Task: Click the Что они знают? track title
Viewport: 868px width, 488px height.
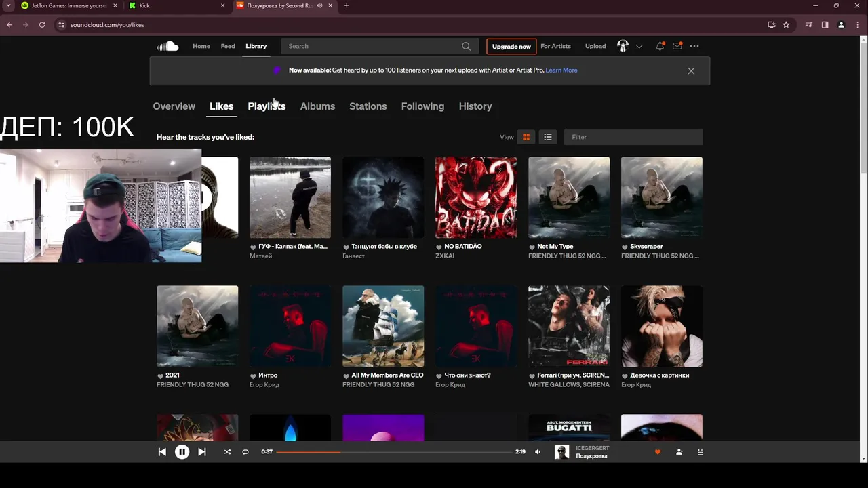Action: 467,375
